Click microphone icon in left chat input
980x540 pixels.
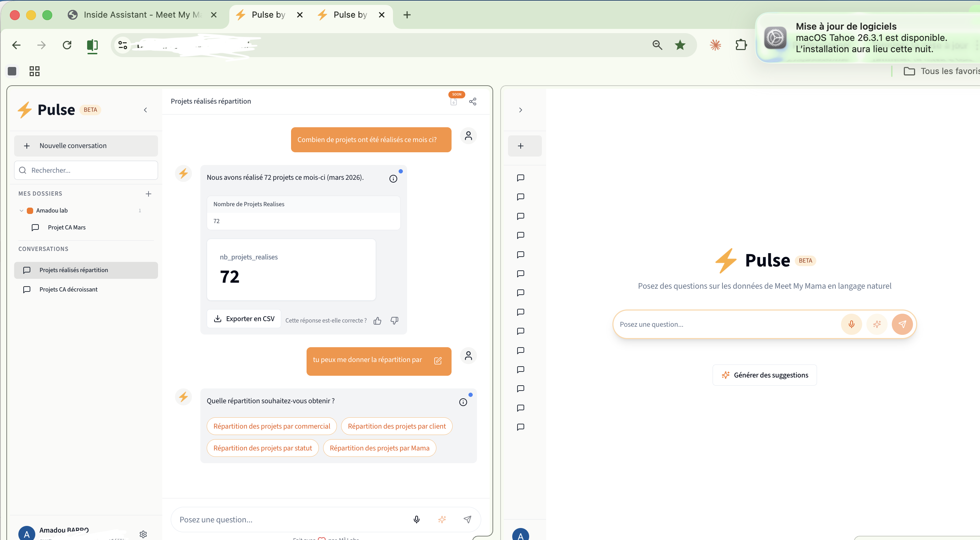417,520
